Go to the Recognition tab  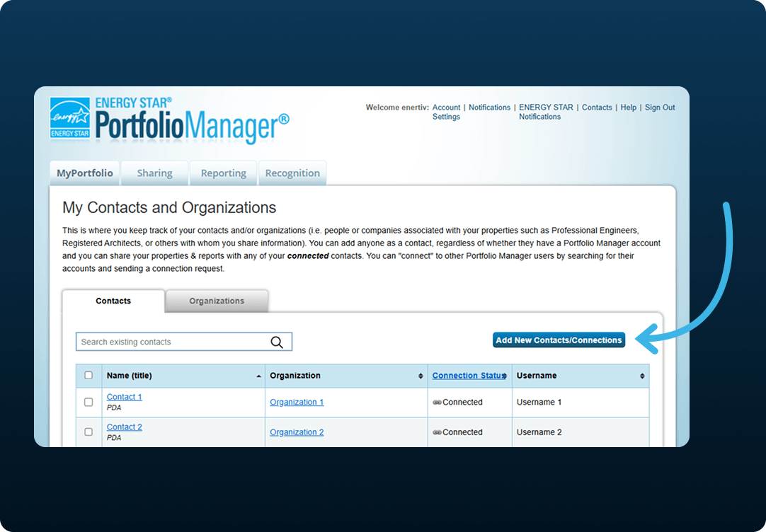click(292, 173)
